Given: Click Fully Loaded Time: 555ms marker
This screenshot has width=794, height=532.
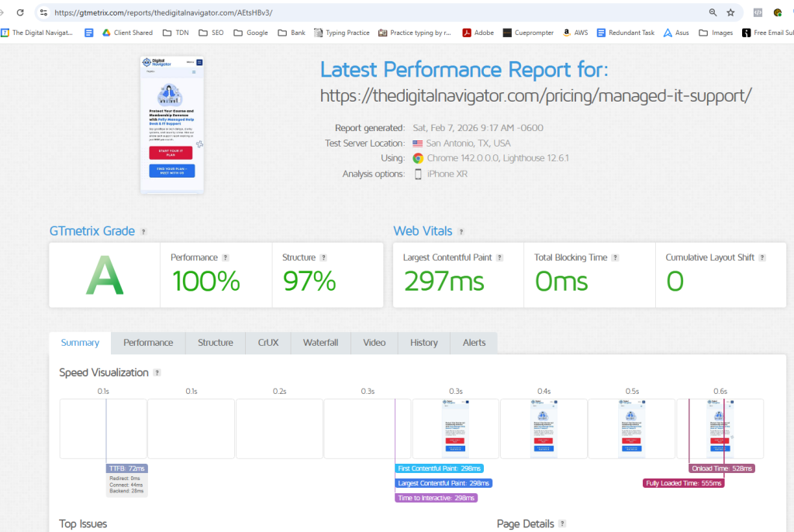Looking at the screenshot, I should pos(684,483).
